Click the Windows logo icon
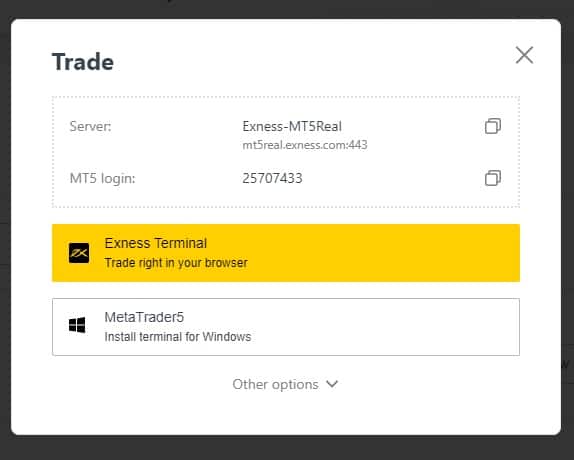 (77, 325)
